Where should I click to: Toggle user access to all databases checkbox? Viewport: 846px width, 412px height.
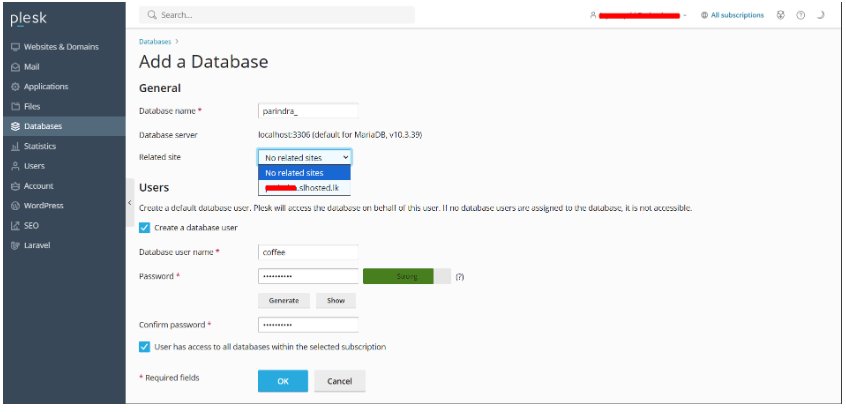[145, 347]
